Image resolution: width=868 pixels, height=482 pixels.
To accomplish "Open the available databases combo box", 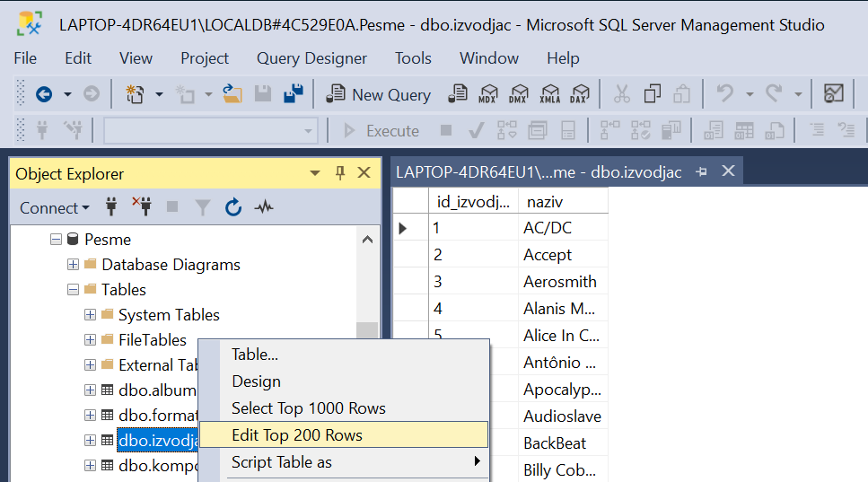I will coord(211,131).
